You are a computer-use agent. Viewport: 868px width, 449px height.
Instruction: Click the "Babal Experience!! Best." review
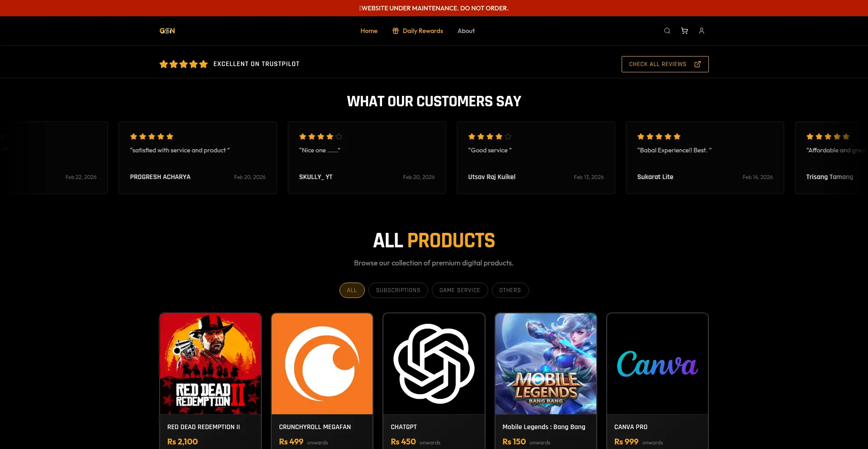pos(674,150)
